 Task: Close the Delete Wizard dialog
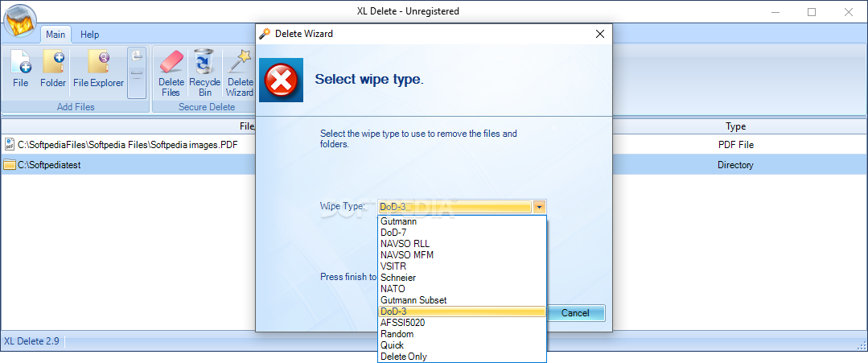tap(599, 34)
